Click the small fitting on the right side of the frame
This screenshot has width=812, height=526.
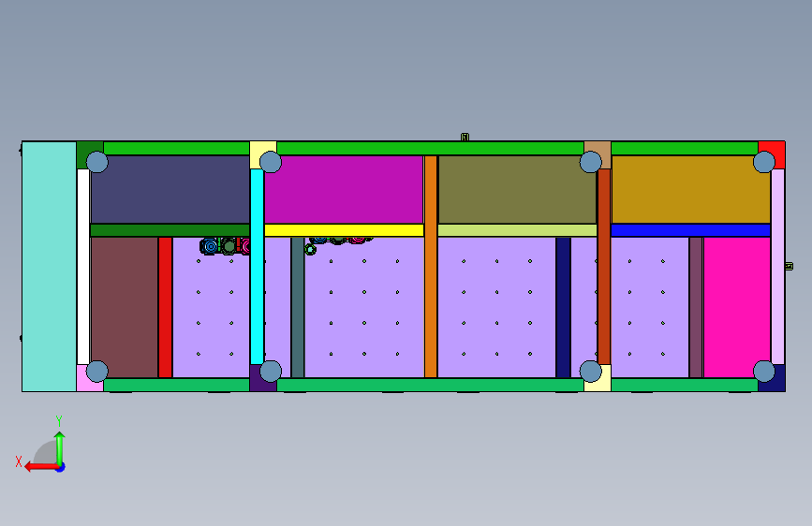(789, 266)
